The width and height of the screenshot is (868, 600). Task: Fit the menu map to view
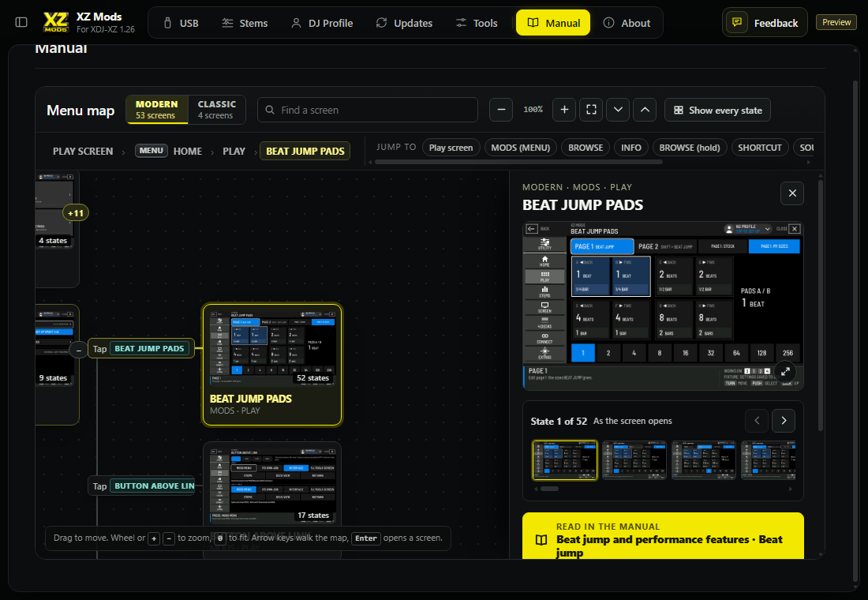point(591,110)
